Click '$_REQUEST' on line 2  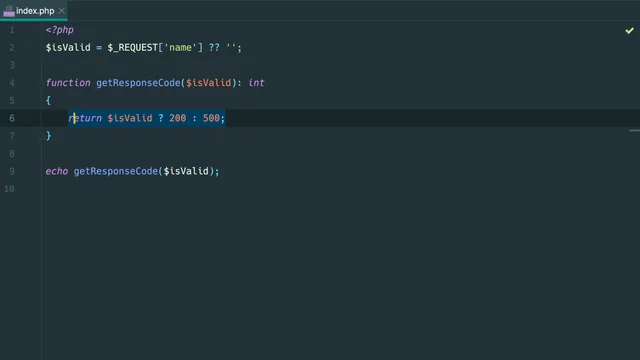[x=133, y=48]
